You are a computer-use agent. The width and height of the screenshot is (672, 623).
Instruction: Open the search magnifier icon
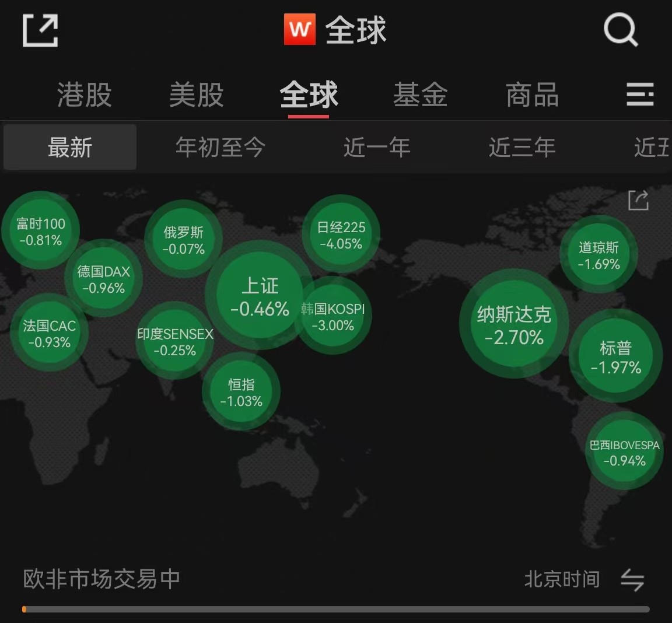621,30
